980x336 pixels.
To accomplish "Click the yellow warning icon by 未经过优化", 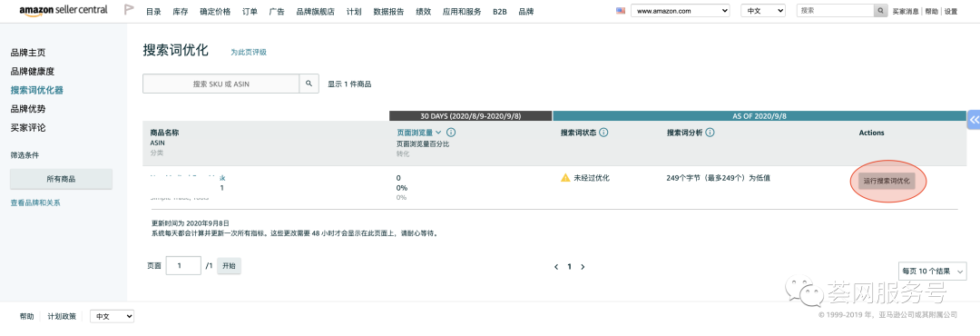I will [x=565, y=178].
